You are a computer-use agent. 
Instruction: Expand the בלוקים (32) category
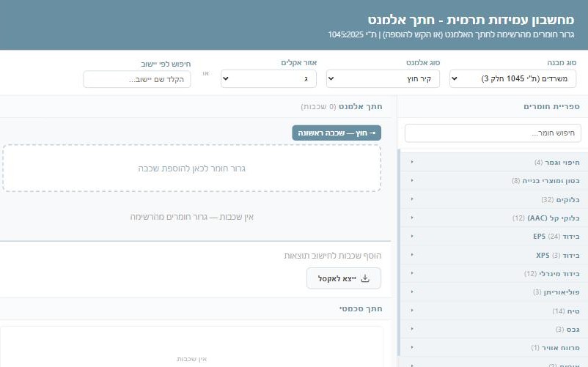(x=493, y=199)
